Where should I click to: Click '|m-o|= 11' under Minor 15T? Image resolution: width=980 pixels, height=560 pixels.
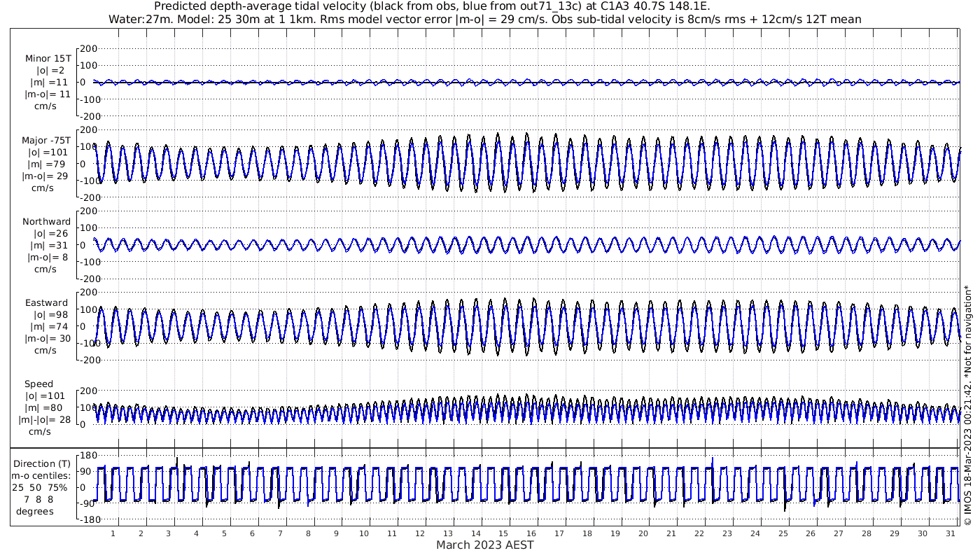pyautogui.click(x=48, y=94)
